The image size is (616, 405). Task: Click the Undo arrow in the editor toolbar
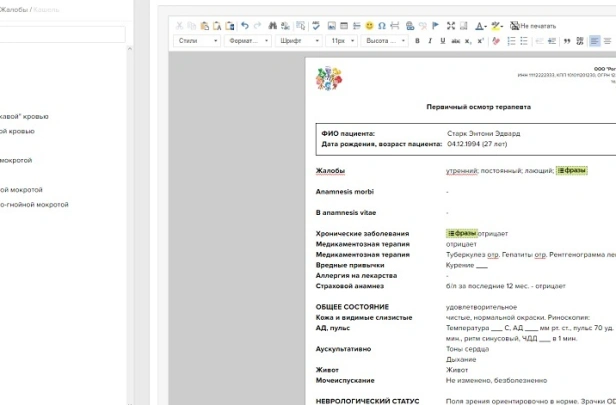tap(245, 25)
